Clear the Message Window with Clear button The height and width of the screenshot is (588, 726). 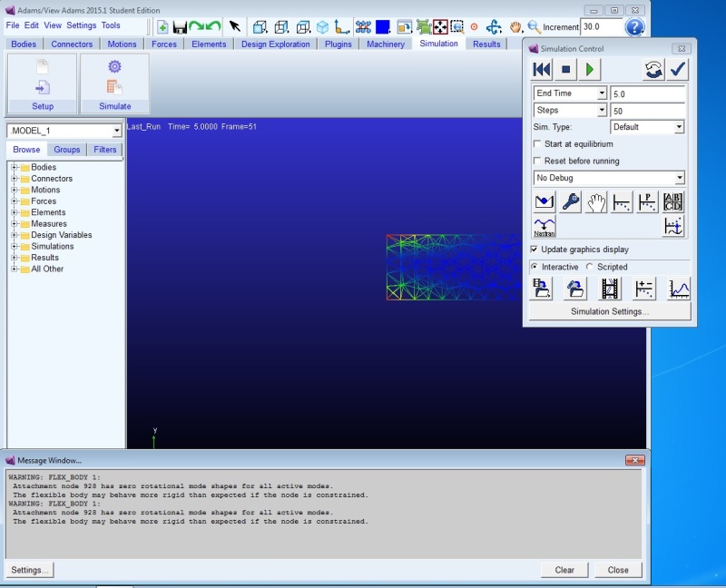564,570
